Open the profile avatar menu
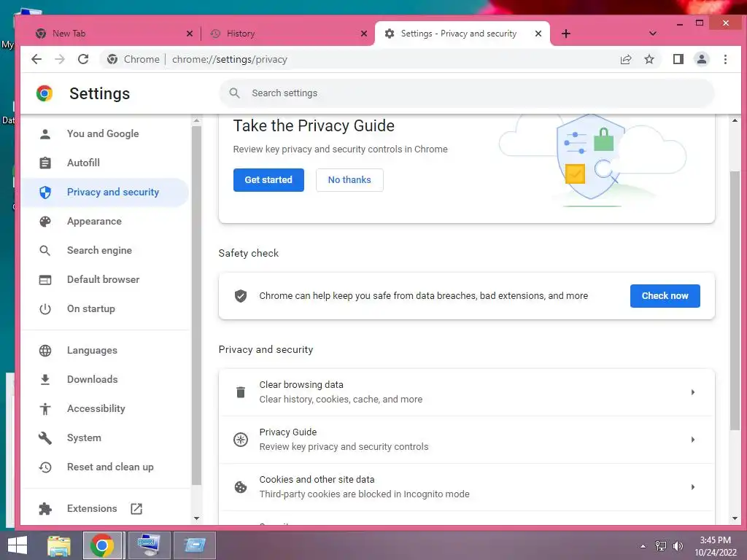 point(701,59)
